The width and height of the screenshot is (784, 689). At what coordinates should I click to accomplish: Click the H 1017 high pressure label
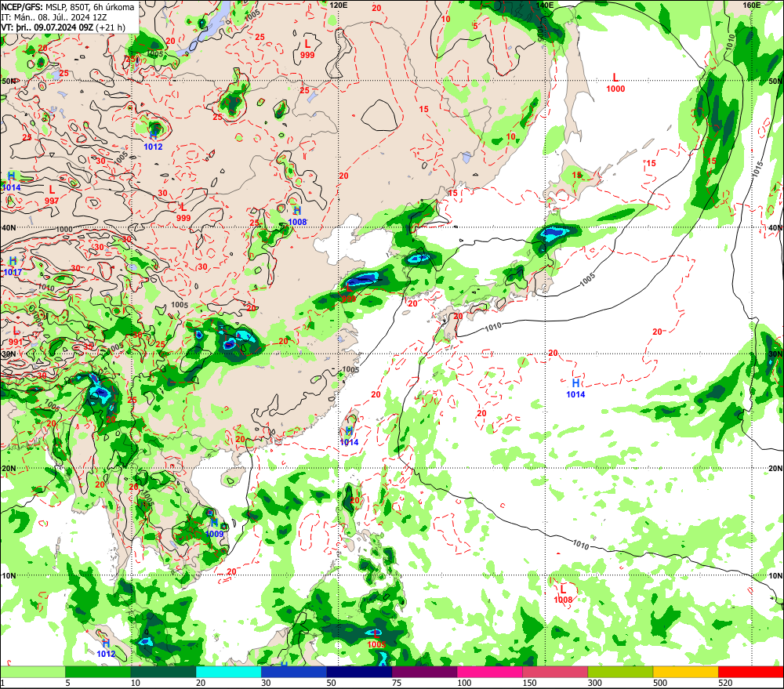[13, 267]
